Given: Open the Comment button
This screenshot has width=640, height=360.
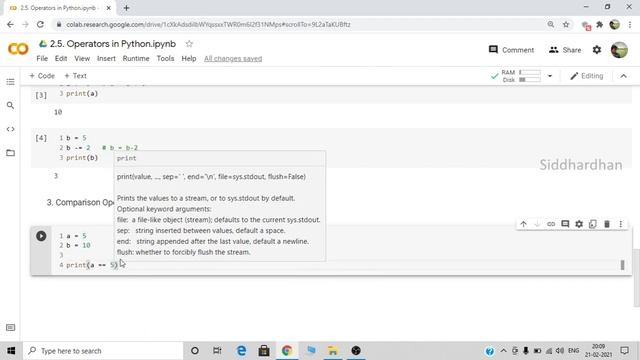Looking at the screenshot, I should (x=511, y=50).
